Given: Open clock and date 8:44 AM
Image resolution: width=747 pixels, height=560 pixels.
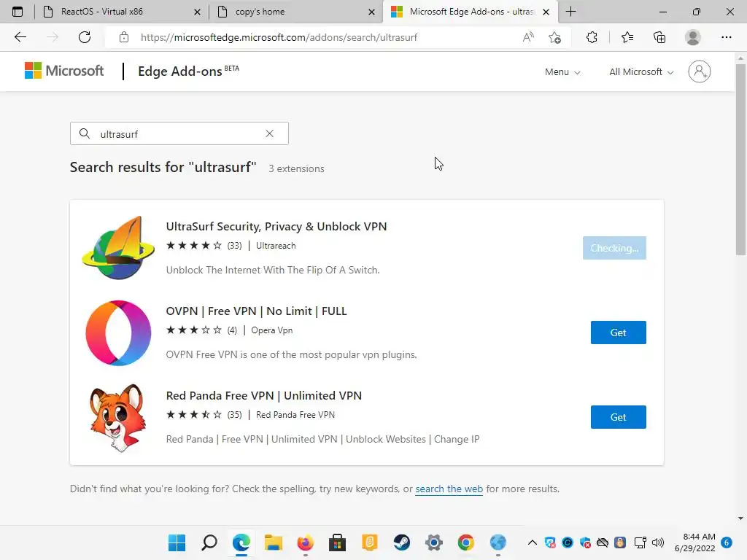Looking at the screenshot, I should coord(695,542).
